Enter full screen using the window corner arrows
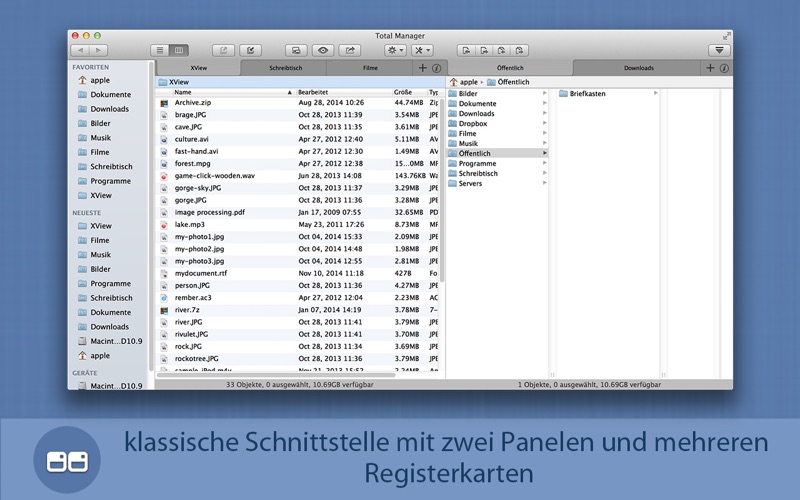This screenshot has height=500, width=800. (x=727, y=36)
